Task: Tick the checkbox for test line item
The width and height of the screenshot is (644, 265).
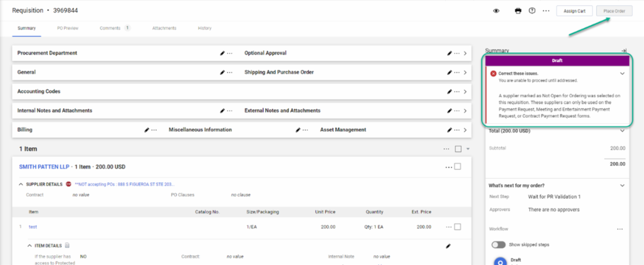Action: 458,227
